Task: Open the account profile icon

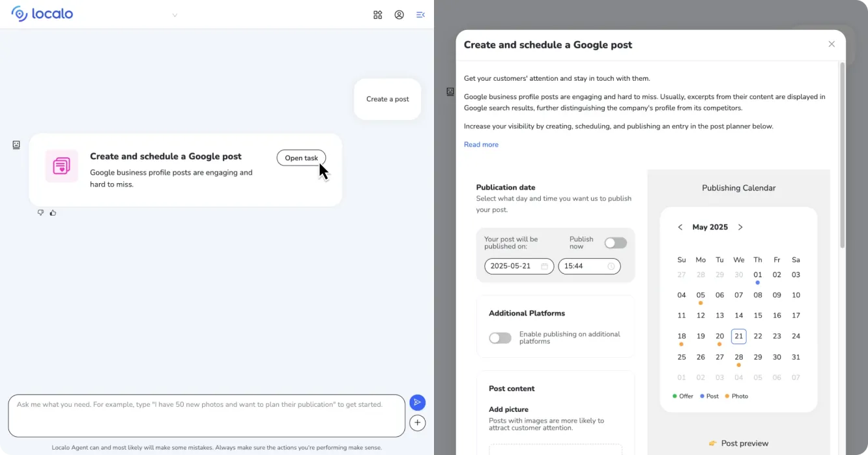Action: 399,14
